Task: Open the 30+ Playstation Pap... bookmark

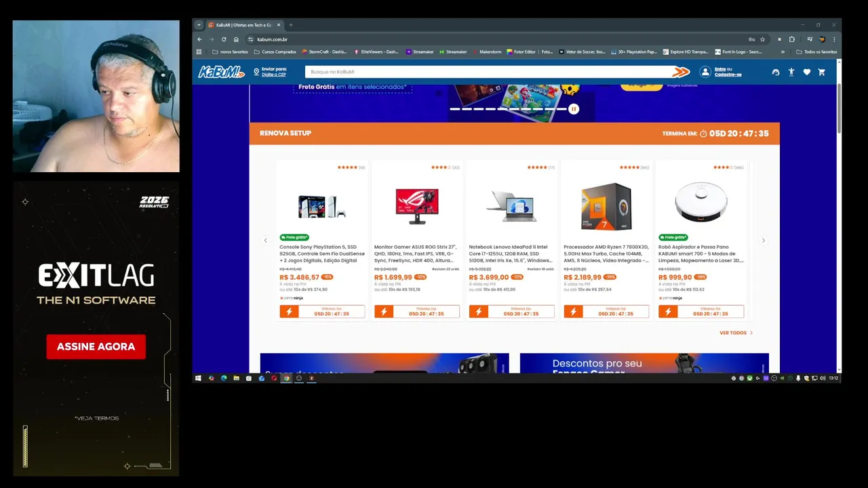Action: [634, 52]
